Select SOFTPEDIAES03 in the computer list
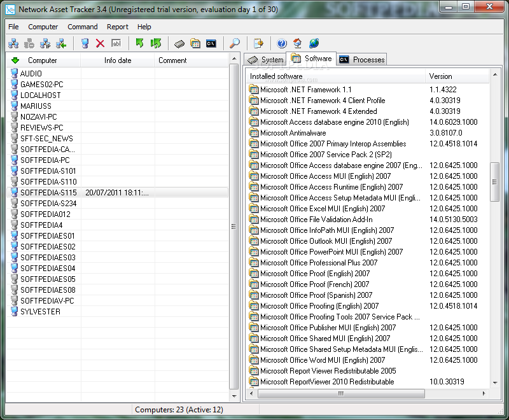 click(x=48, y=257)
